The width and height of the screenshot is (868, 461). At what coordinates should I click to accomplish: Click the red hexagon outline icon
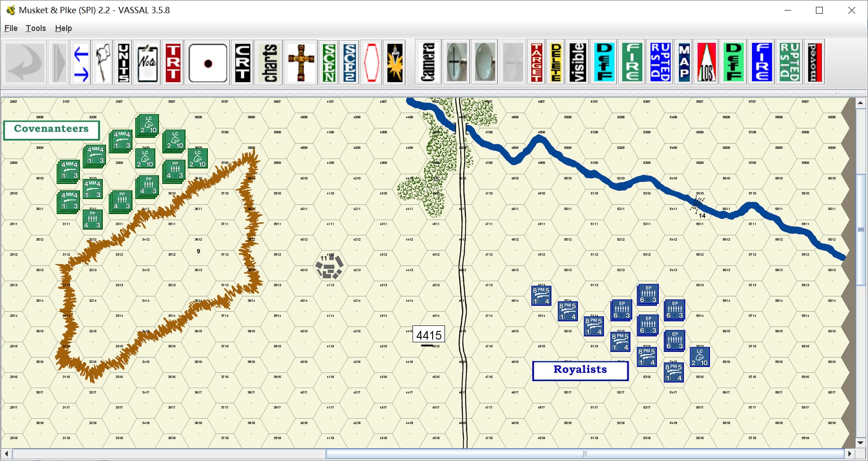371,63
